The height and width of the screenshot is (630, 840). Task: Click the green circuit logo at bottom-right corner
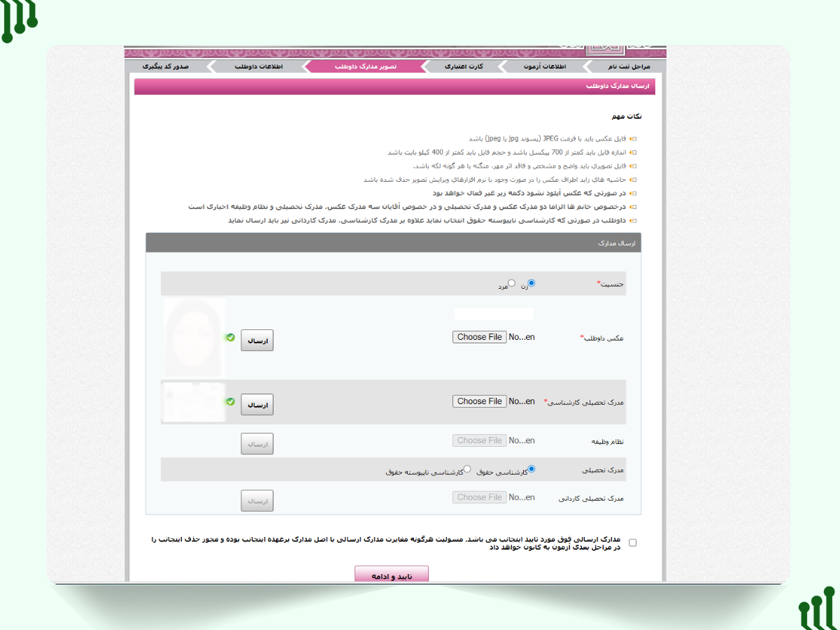click(x=817, y=609)
